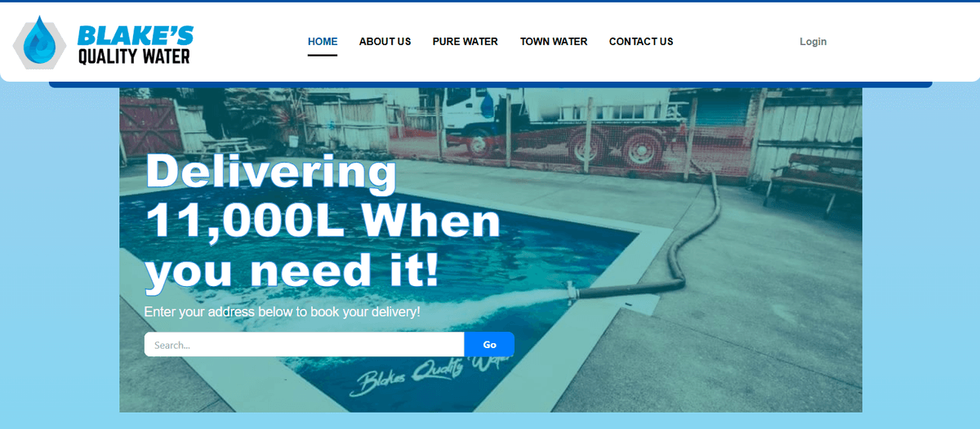Click the dark blue bar beneath the header

(x=490, y=84)
